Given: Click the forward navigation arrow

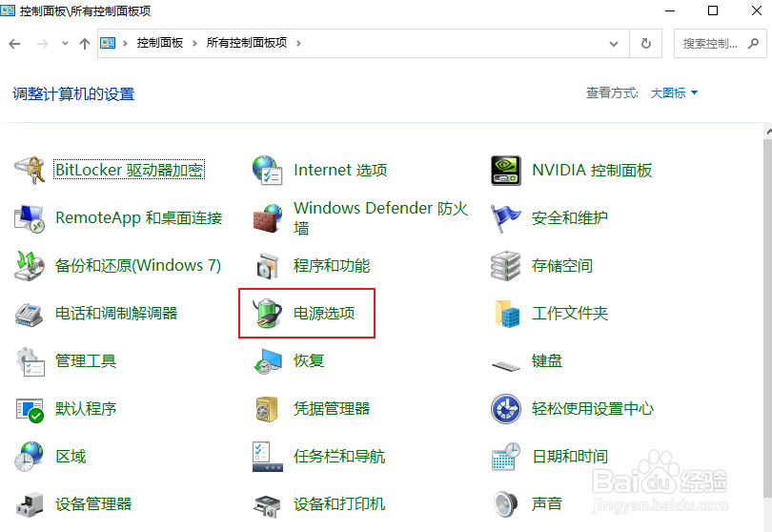Looking at the screenshot, I should point(43,43).
